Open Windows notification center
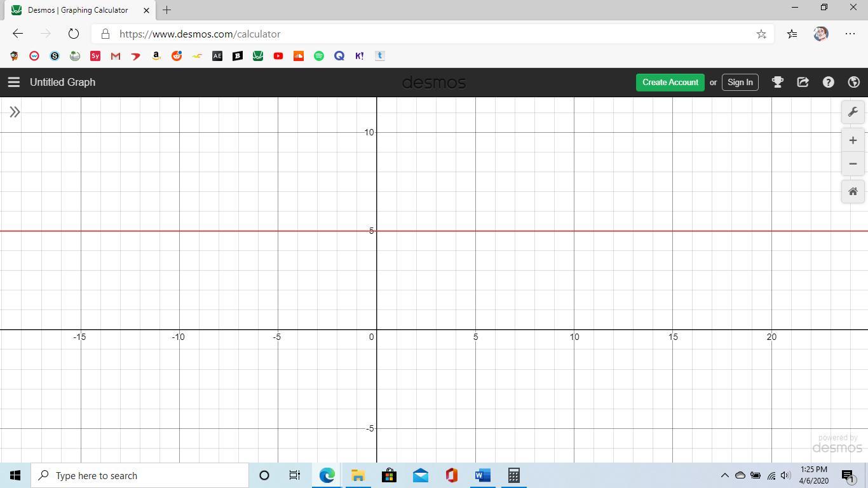This screenshot has width=868, height=488. [x=848, y=475]
